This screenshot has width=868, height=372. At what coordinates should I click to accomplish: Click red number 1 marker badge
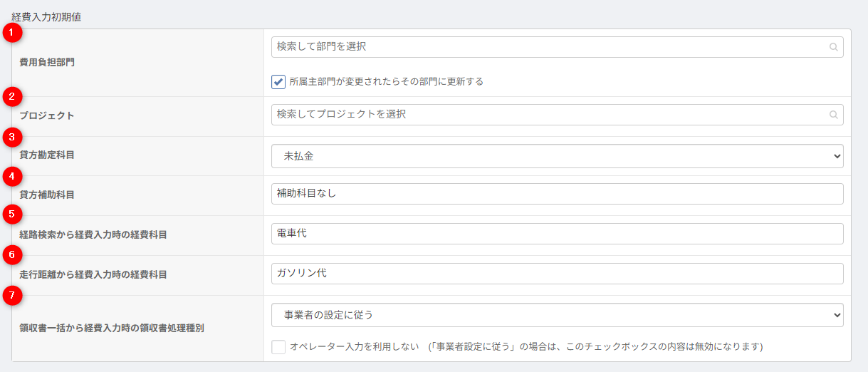tap(12, 32)
